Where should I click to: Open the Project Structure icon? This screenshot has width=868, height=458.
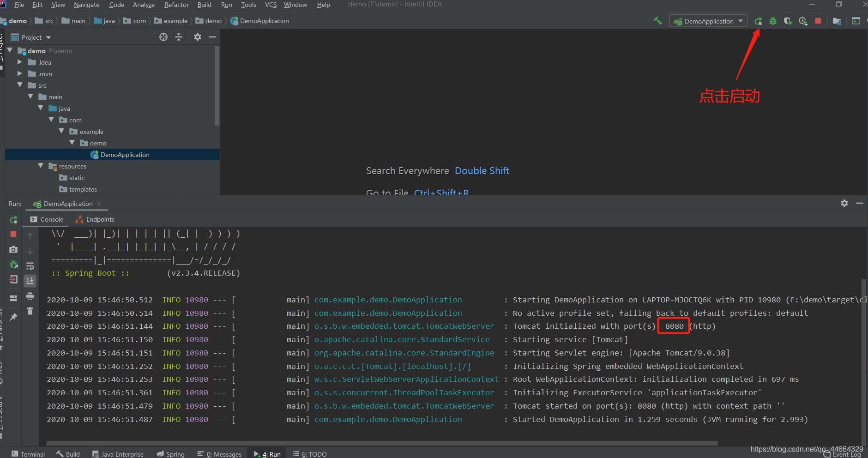[837, 21]
